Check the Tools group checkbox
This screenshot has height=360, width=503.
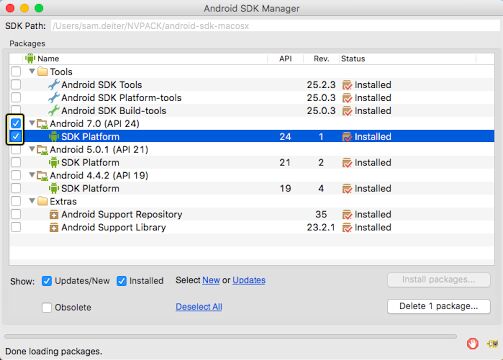point(16,71)
